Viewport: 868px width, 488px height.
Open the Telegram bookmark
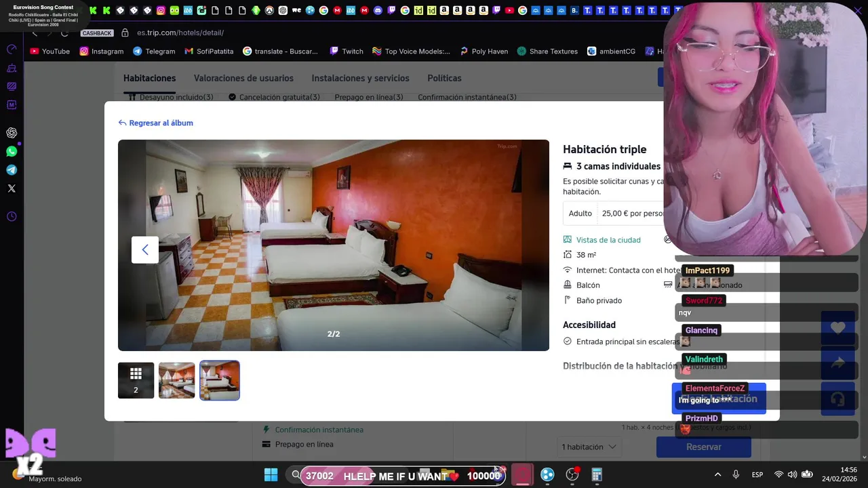(x=154, y=51)
